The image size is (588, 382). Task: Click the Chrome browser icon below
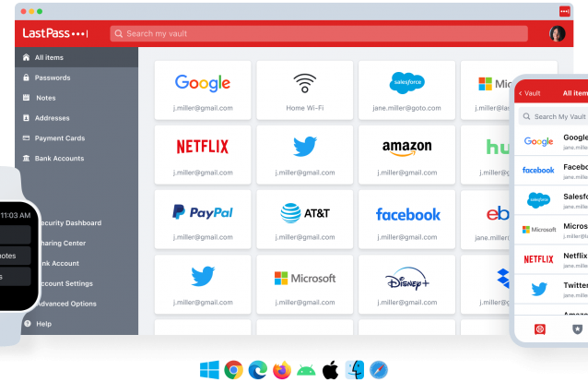(x=233, y=370)
